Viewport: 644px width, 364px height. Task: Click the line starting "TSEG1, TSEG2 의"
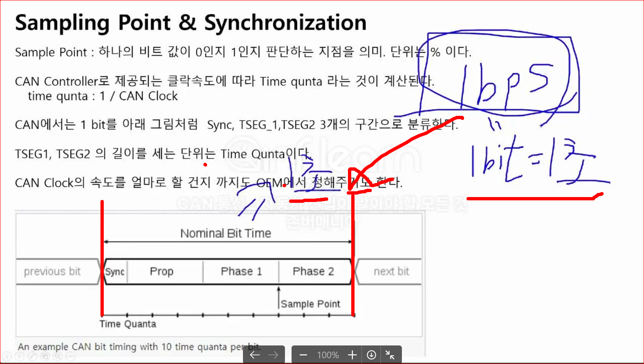[x=163, y=154]
